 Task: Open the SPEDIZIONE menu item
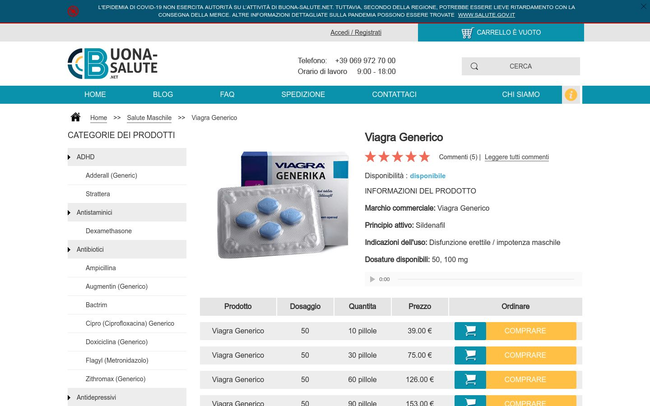click(x=303, y=95)
